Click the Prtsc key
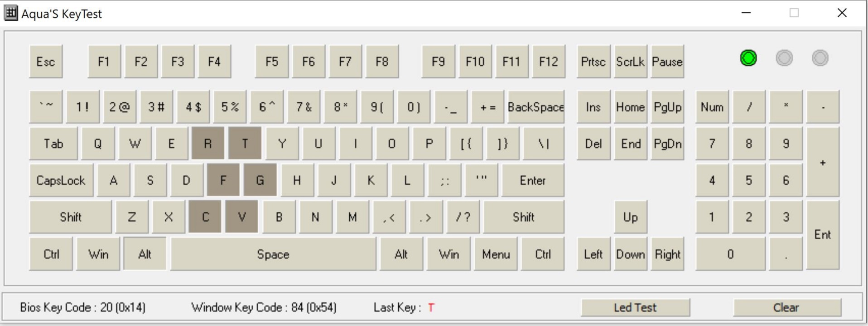The height and width of the screenshot is (326, 868). (593, 62)
